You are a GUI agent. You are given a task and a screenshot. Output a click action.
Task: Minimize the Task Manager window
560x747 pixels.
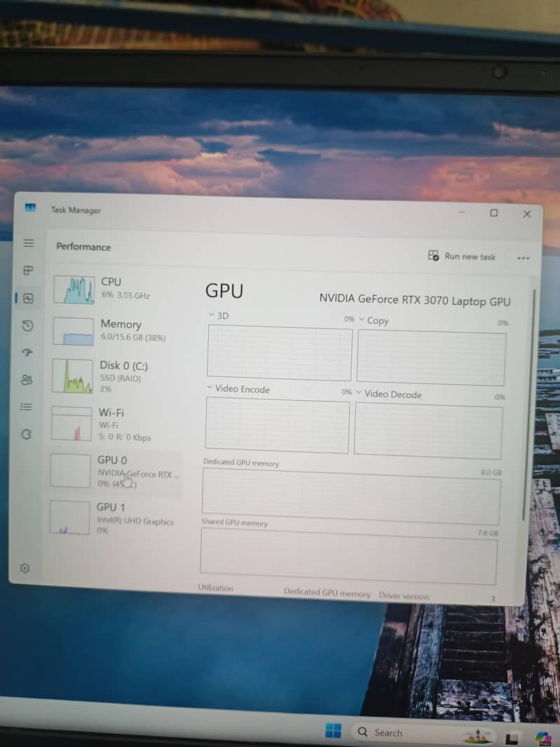coord(461,212)
